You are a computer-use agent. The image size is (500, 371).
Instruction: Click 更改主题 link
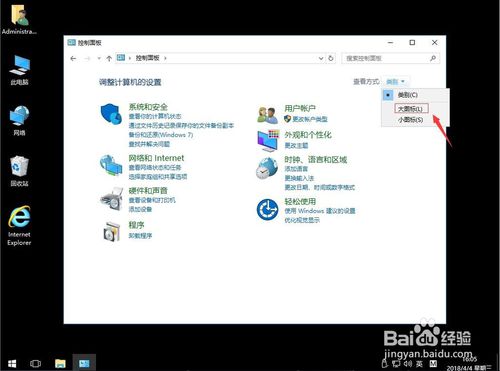296,146
